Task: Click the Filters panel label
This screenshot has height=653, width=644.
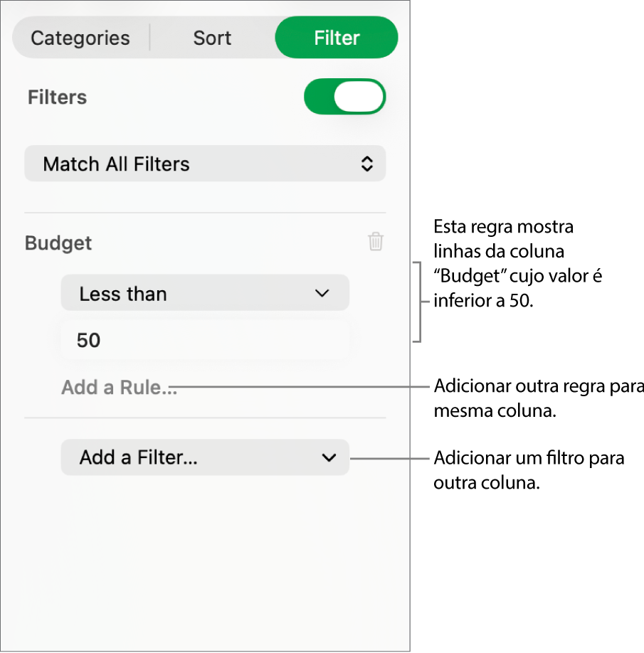Action: [x=56, y=97]
